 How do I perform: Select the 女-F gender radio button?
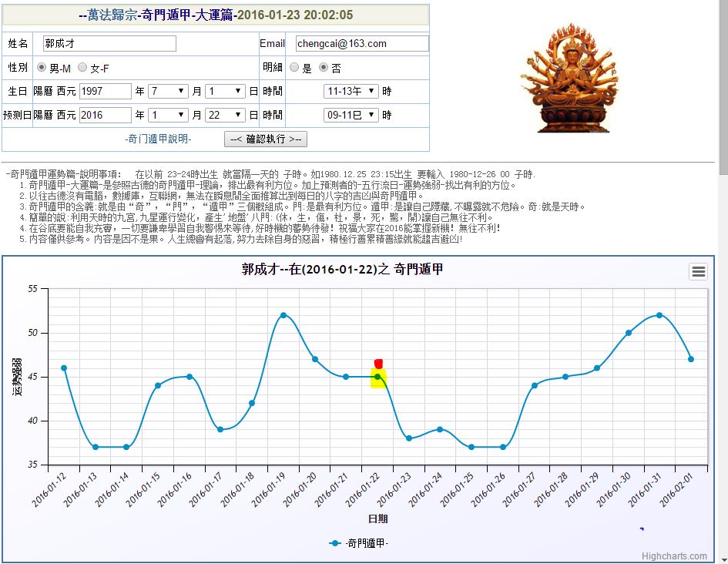82,68
